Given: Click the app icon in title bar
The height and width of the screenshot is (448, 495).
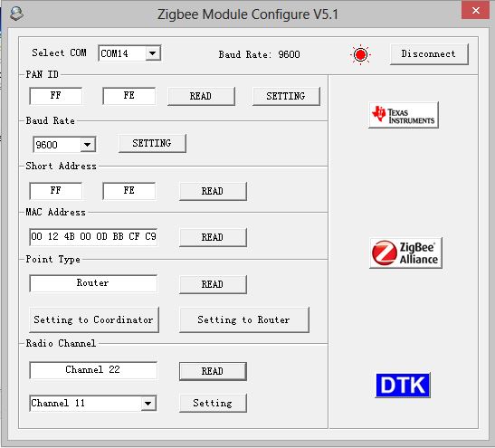Looking at the screenshot, I should [16, 14].
